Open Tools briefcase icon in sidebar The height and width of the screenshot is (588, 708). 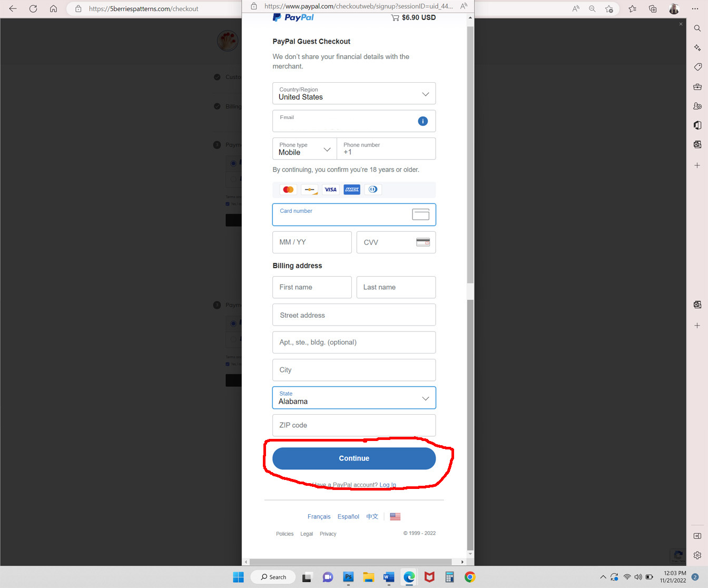coord(697,86)
